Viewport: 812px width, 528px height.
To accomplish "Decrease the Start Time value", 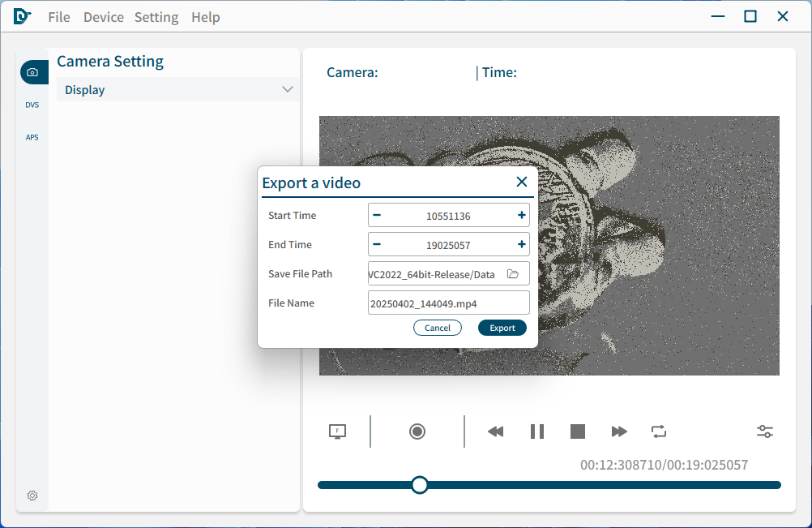I will 377,216.
